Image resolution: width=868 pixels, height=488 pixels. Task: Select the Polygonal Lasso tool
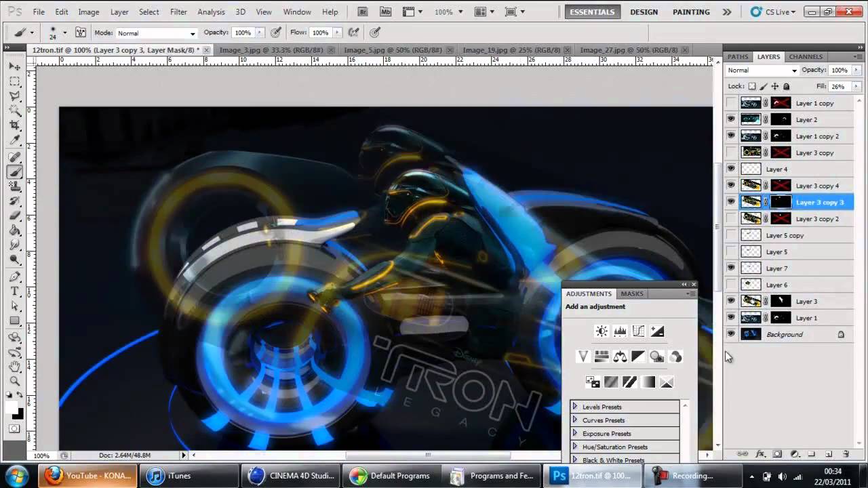click(x=15, y=96)
